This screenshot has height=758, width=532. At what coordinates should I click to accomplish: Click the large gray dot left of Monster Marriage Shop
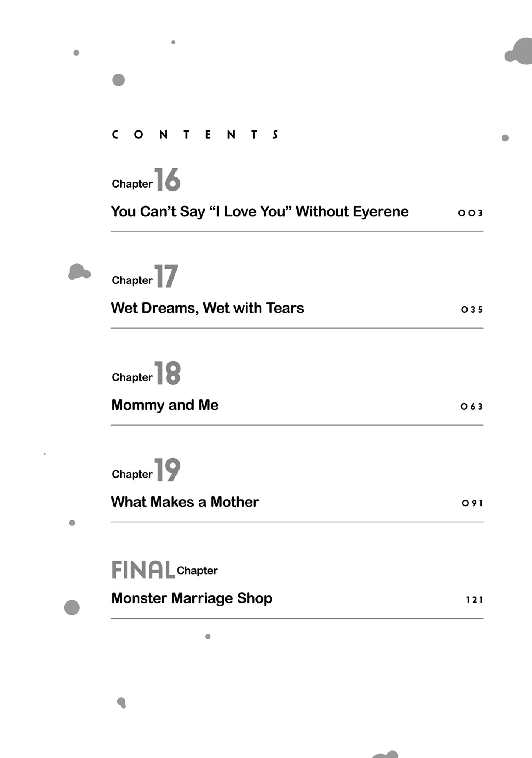[72, 608]
